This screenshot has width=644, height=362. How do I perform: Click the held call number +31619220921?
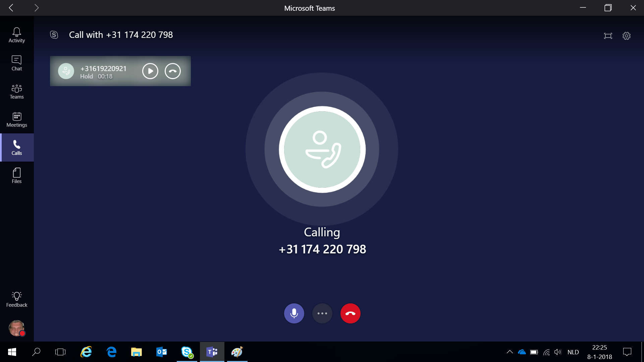coord(103,68)
